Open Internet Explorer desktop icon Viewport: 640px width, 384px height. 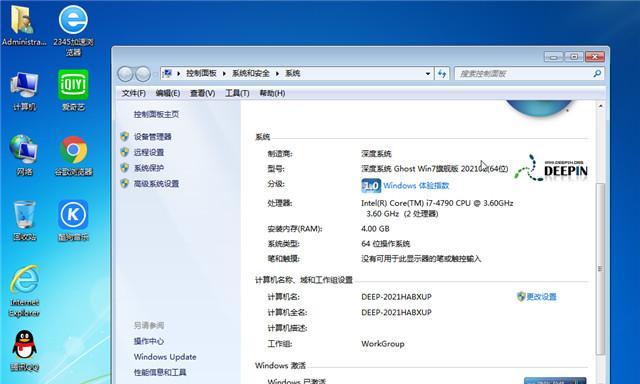(24, 291)
